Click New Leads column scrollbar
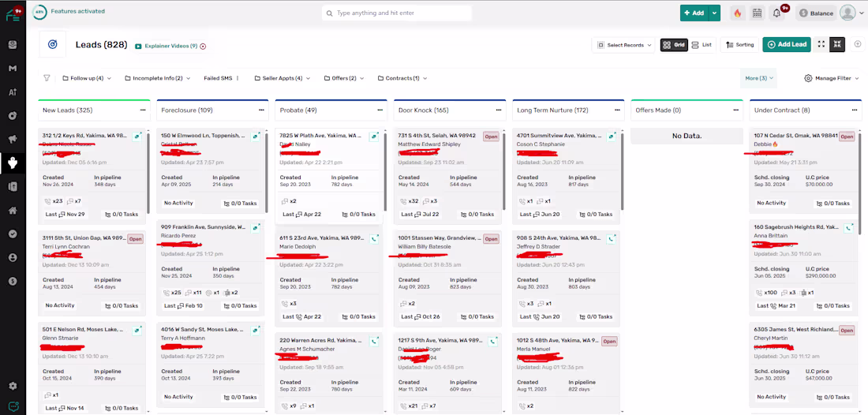Image resolution: width=868 pixels, height=415 pixels. [148, 173]
